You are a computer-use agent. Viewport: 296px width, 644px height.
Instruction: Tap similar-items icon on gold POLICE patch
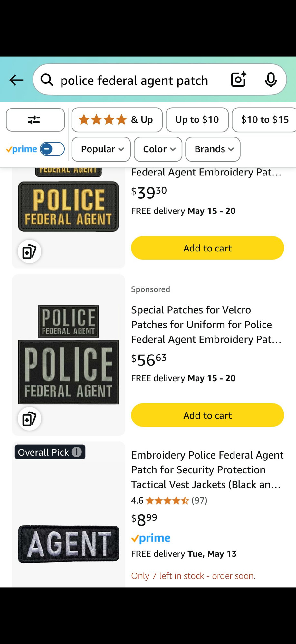click(29, 251)
